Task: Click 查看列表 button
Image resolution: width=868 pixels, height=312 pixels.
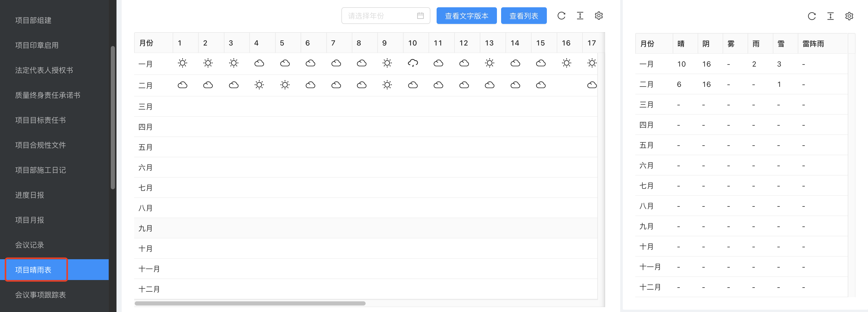Action: click(524, 16)
